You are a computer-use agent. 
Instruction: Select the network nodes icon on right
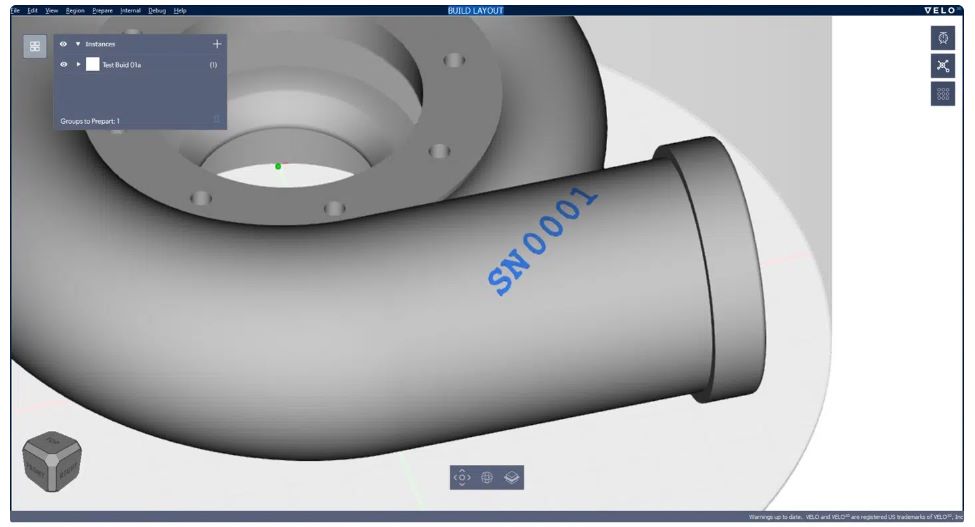[x=943, y=66]
